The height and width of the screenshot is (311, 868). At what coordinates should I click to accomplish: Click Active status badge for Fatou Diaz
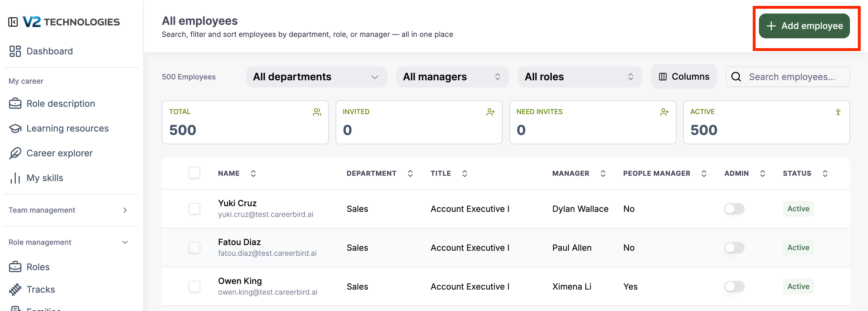point(798,248)
